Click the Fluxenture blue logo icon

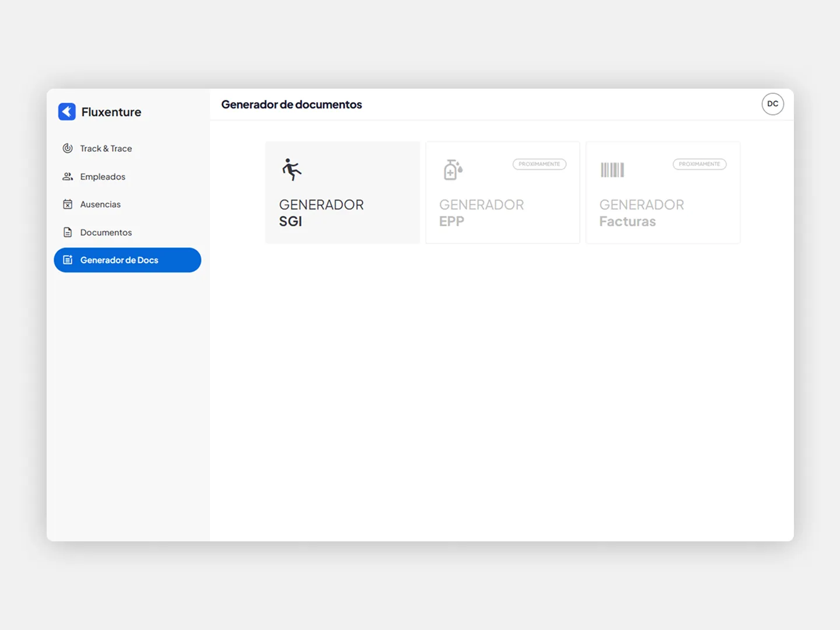(x=67, y=111)
